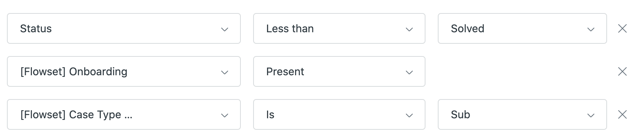Viewport: 644px width, 139px height.
Task: Click the Solved text label
Action: (467, 28)
